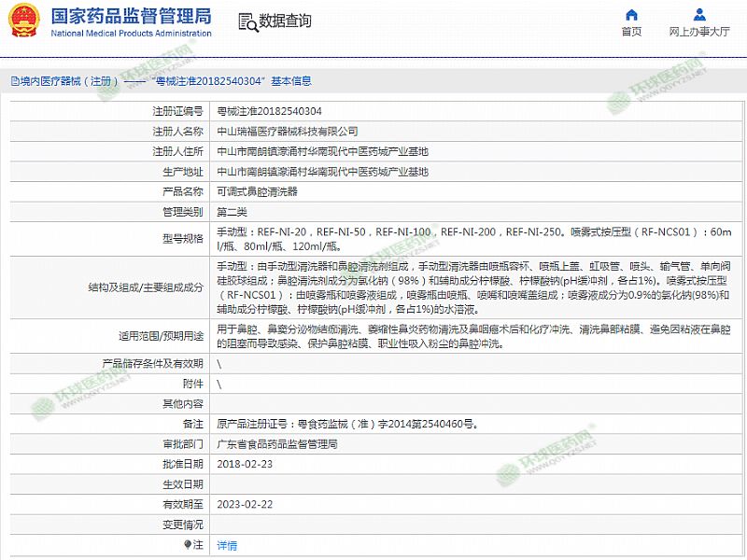
Task: Click registration number 粤械注准20182540304 cell
Action: pyautogui.click(x=269, y=111)
